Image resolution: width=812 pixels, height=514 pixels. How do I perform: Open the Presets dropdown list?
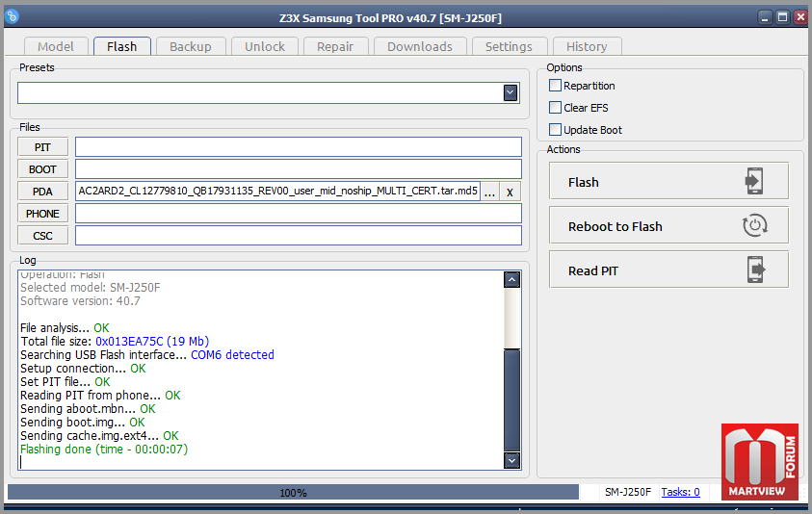511,92
